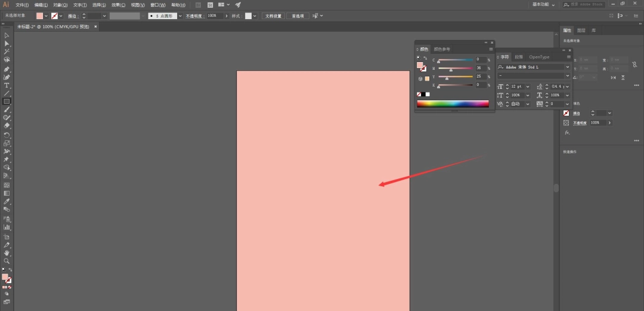This screenshot has height=311, width=644.
Task: Open the Edit menu
Action: coord(41,5)
